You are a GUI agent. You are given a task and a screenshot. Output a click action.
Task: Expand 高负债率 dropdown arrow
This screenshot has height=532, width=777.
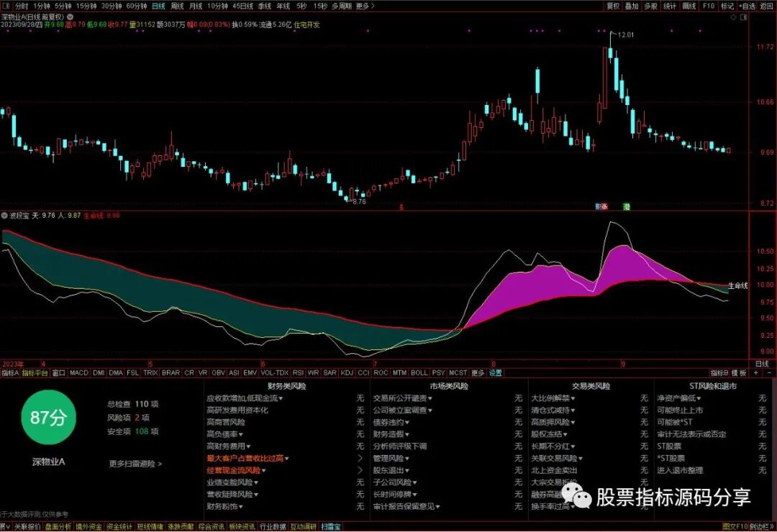(240, 434)
